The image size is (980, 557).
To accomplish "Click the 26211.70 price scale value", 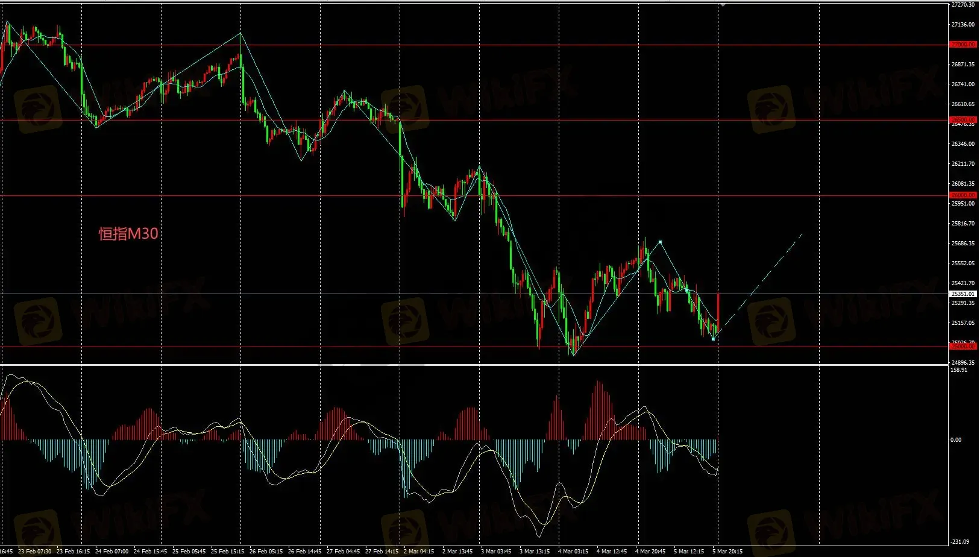I will tap(963, 164).
